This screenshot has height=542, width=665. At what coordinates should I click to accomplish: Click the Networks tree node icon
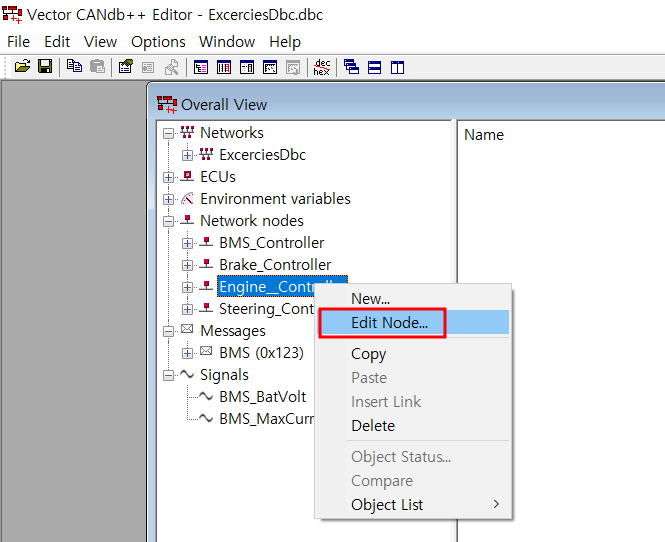coord(187,132)
